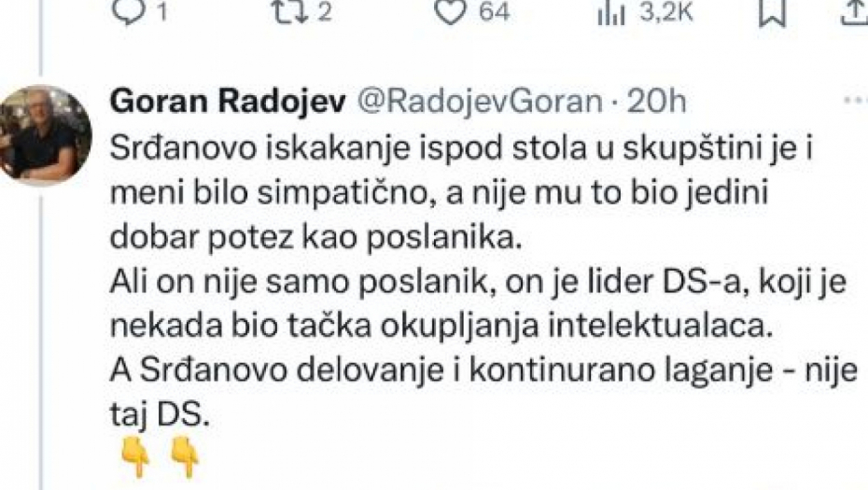The image size is (868, 490).
Task: Open view analytics bar chart icon
Action: click(611, 14)
